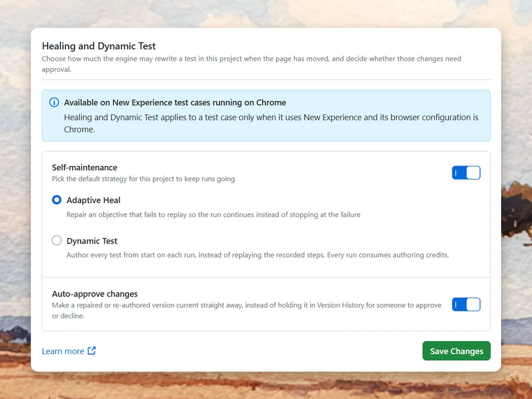This screenshot has height=399, width=532.
Task: Click 'Author every test from start on each run' description
Action: (258, 255)
